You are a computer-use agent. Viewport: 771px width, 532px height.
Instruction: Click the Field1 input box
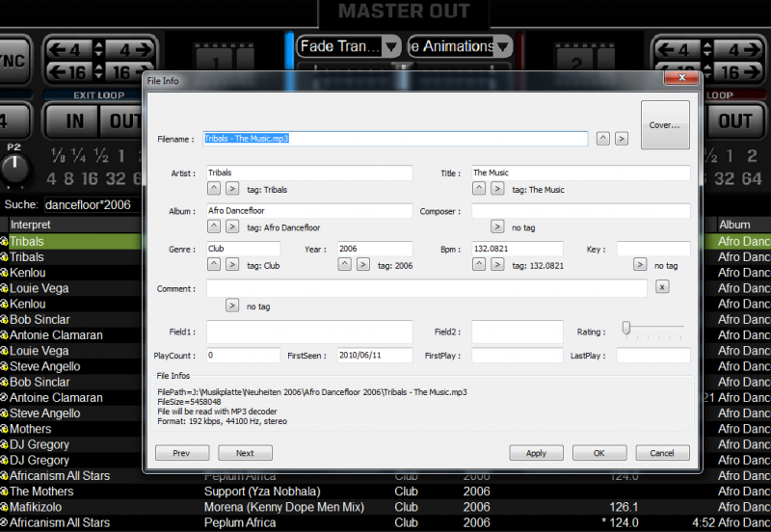(309, 332)
